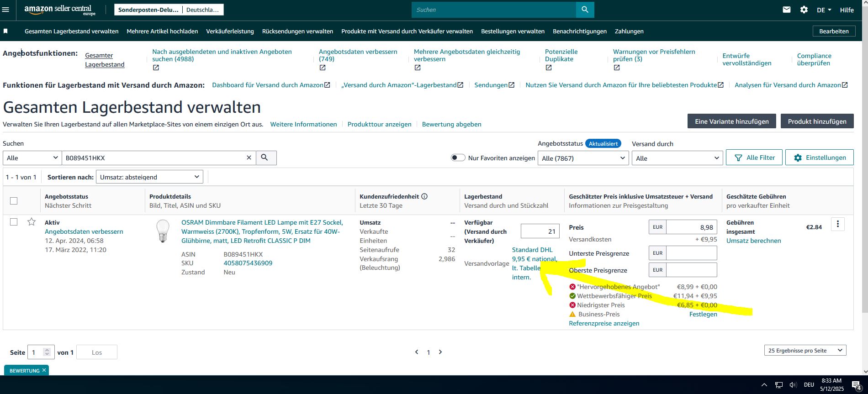
Task: Open Gesamten Lagerbestand verwalten menu item
Action: pos(71,31)
